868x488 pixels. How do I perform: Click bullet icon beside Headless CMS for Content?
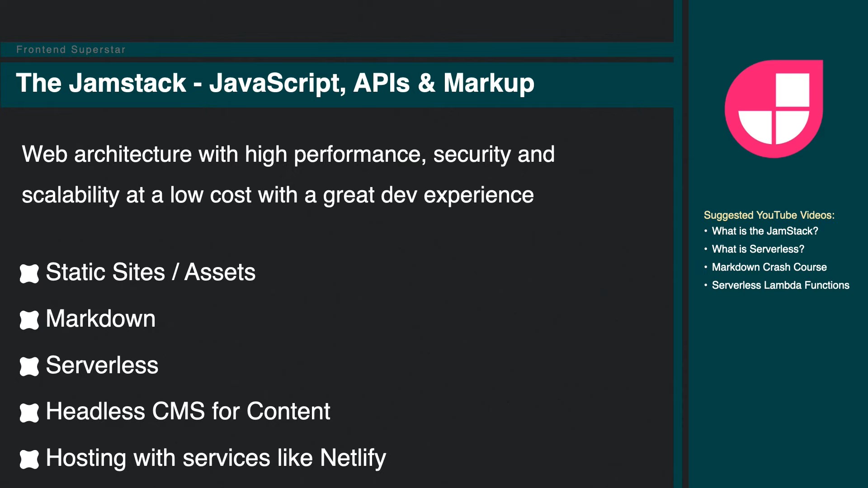[29, 413]
